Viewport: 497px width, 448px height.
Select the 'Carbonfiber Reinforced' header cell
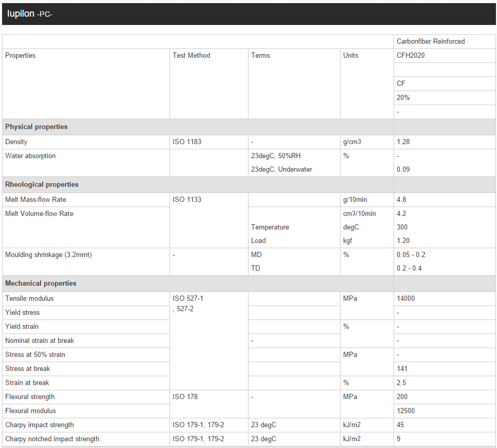[x=444, y=42]
